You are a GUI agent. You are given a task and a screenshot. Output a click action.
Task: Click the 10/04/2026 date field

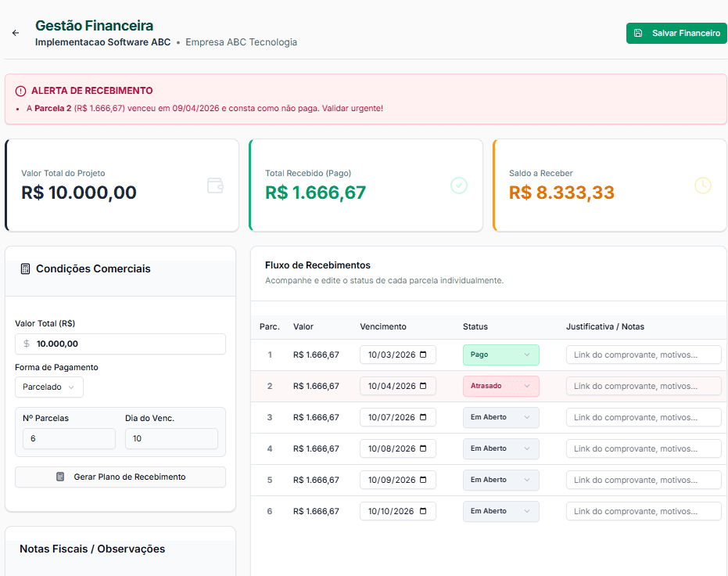click(398, 386)
